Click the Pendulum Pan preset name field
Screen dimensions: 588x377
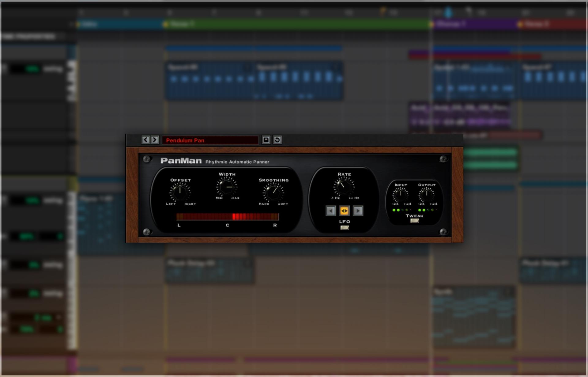(x=210, y=140)
